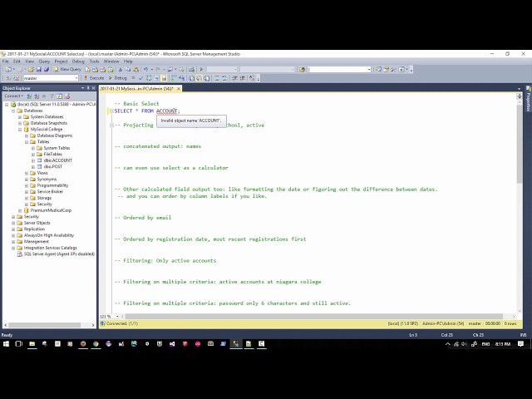Click the editor vertical scrollbar thumb
The image size is (532, 399).
[x=520, y=144]
